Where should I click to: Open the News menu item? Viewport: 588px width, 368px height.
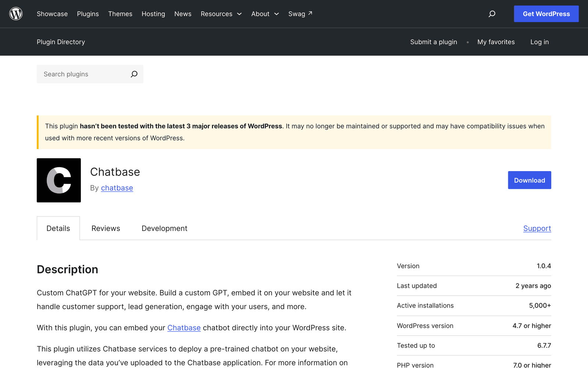(183, 14)
